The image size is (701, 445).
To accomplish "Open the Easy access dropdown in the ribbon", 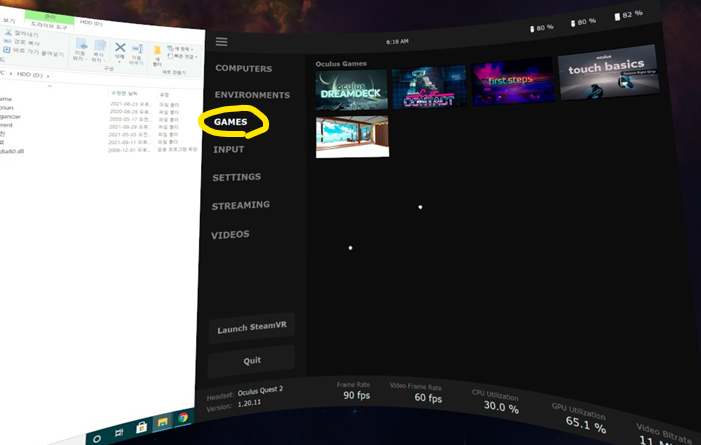I will [182, 57].
